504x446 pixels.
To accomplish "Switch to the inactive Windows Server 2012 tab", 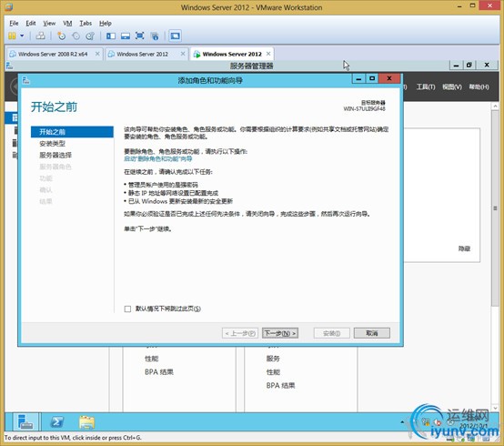I will [x=143, y=54].
